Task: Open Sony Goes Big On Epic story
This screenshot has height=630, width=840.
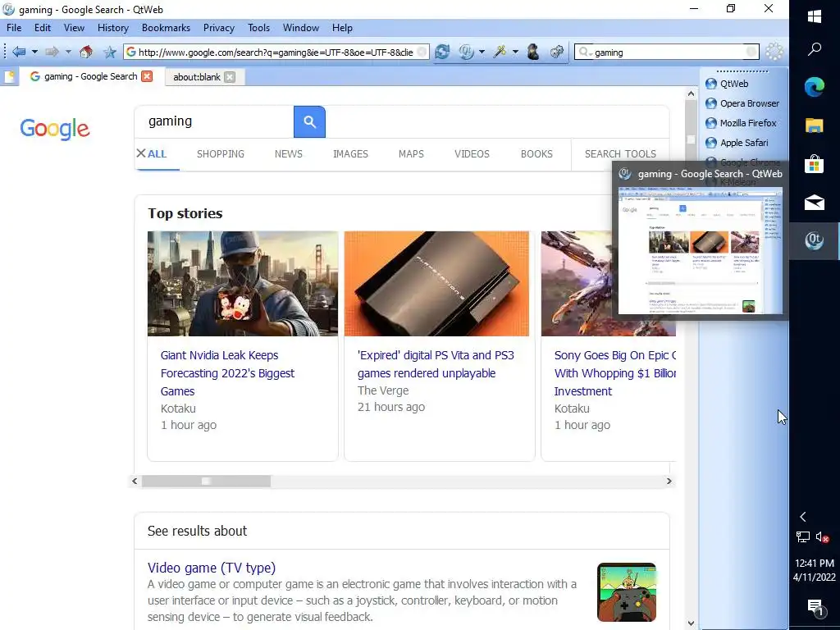Action: click(615, 373)
